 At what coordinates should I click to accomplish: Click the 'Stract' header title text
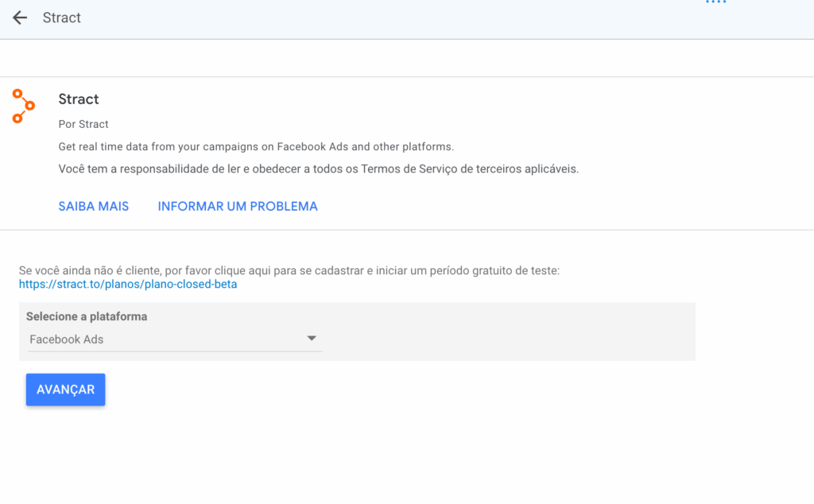pyautogui.click(x=62, y=17)
